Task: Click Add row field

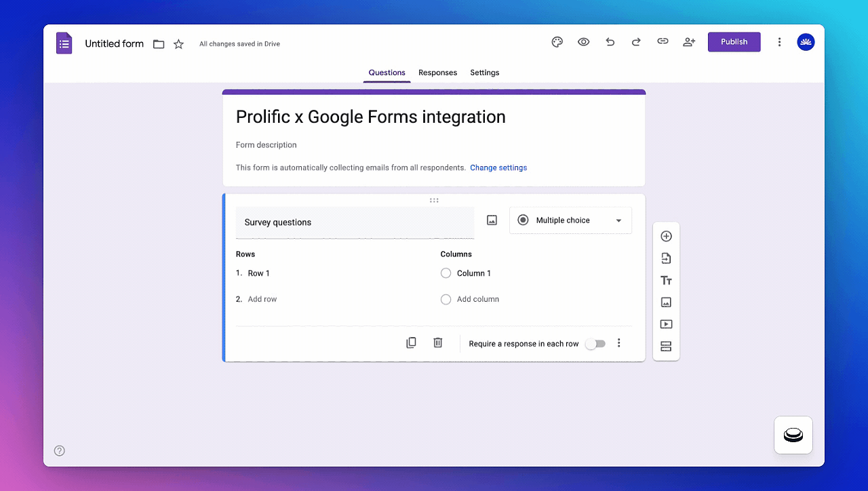Action: coord(262,299)
